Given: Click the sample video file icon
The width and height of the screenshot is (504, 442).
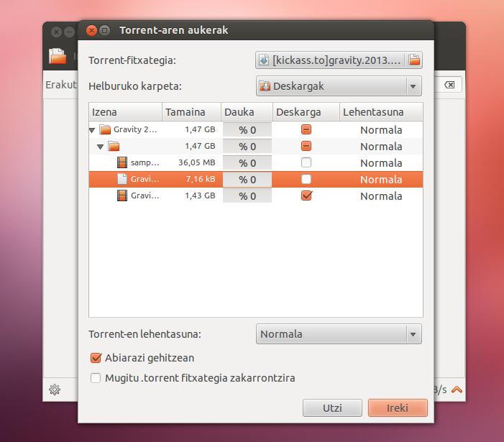Looking at the screenshot, I should [x=122, y=163].
